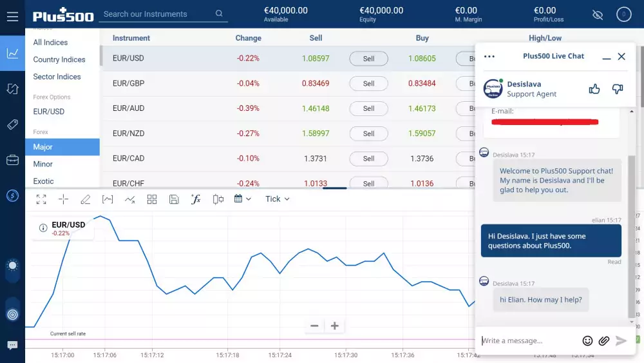Sell EUR/USD with its Sell button

(368, 59)
